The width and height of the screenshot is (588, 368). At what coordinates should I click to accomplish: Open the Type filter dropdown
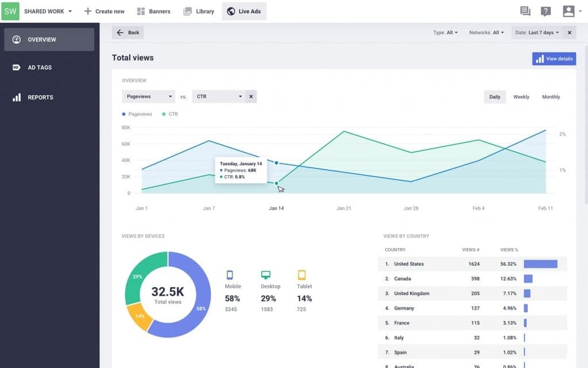pos(446,33)
